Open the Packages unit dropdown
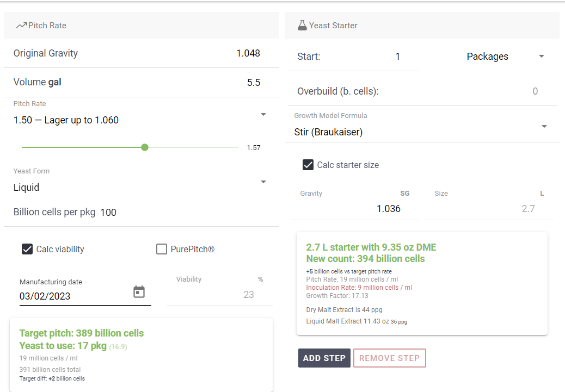 [x=541, y=56]
